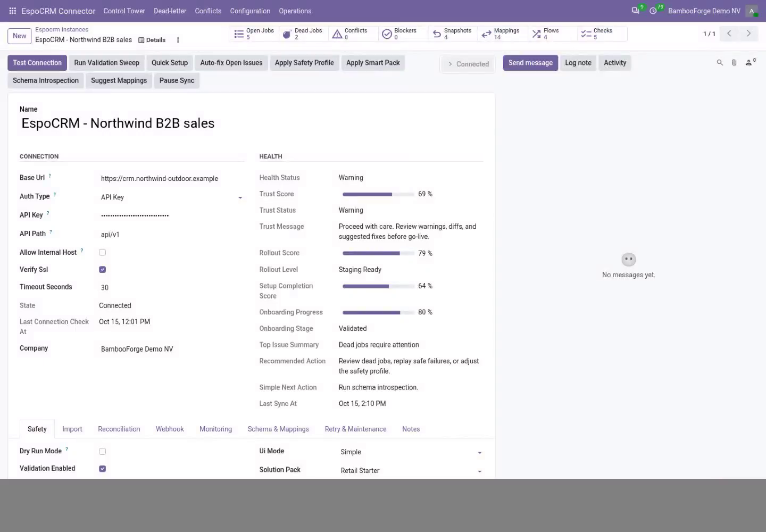Click the chatter search magnifier icon
The height and width of the screenshot is (532, 766).
[x=720, y=63]
